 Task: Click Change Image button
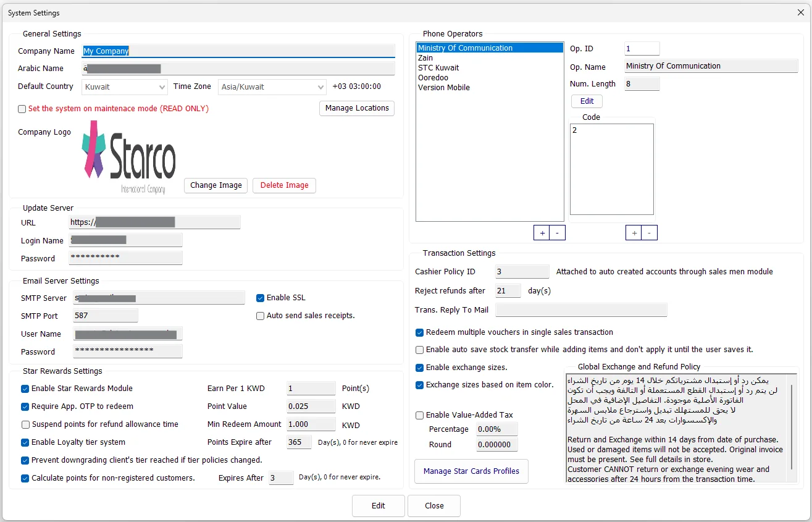(216, 185)
